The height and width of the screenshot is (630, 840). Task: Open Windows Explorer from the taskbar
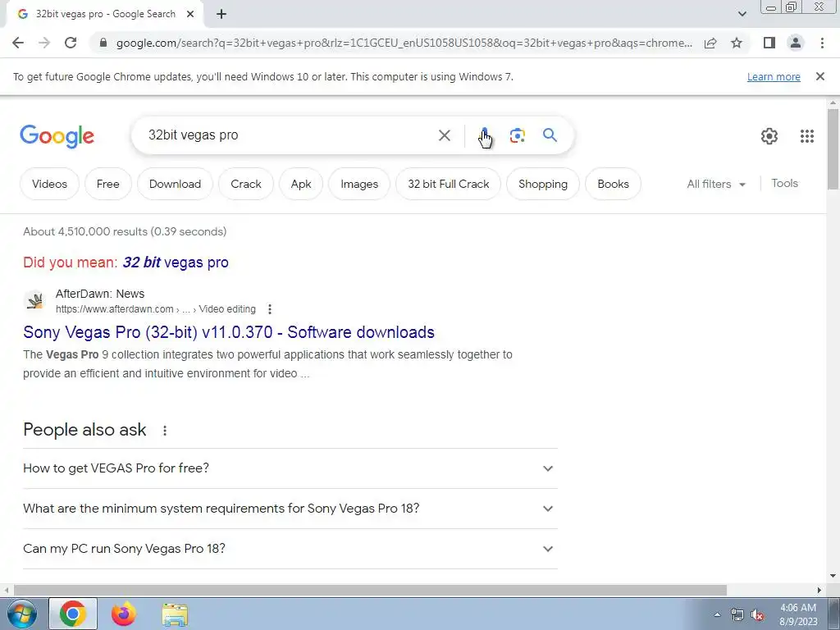(175, 614)
